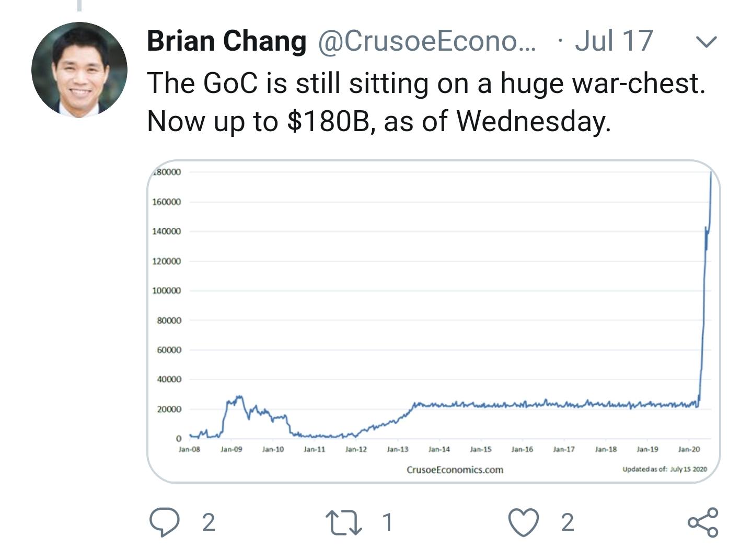Open the reply comment icon

[x=165, y=522]
